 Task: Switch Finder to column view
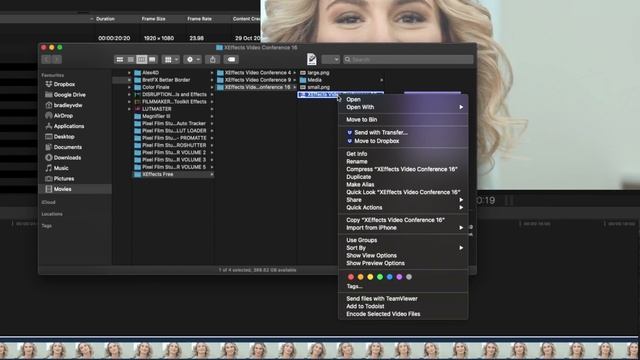[141, 60]
